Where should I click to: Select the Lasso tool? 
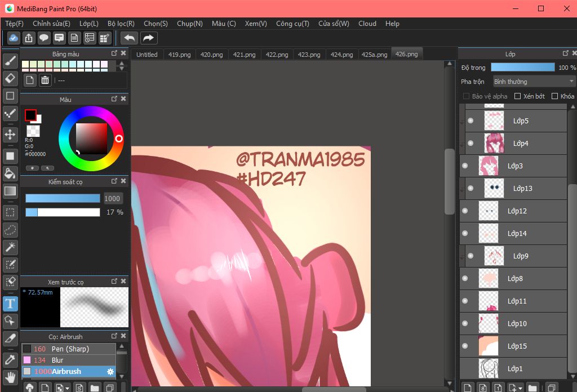[10, 230]
